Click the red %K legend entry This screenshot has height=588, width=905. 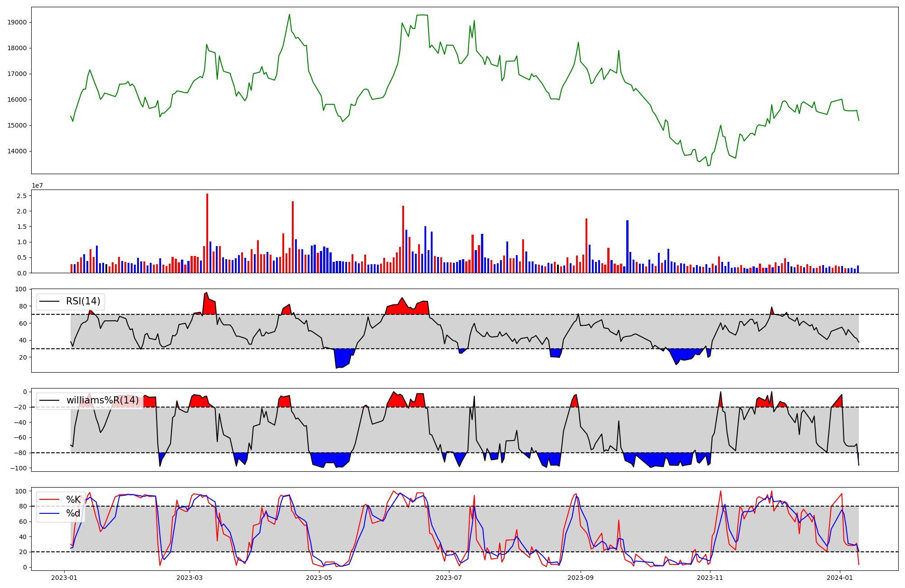(x=73, y=500)
